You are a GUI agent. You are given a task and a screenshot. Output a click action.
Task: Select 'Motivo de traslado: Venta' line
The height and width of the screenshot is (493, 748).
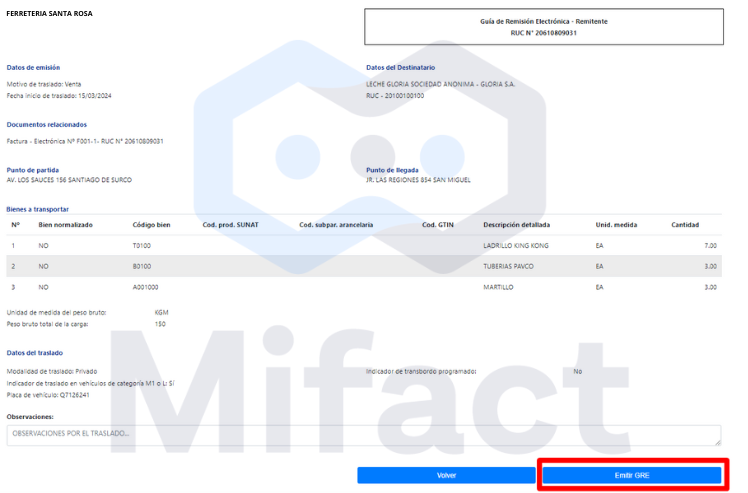tap(44, 84)
